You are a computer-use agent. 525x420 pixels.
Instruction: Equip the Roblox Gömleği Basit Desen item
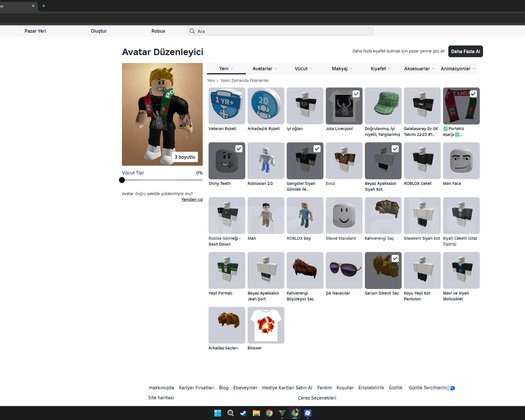pos(227,215)
